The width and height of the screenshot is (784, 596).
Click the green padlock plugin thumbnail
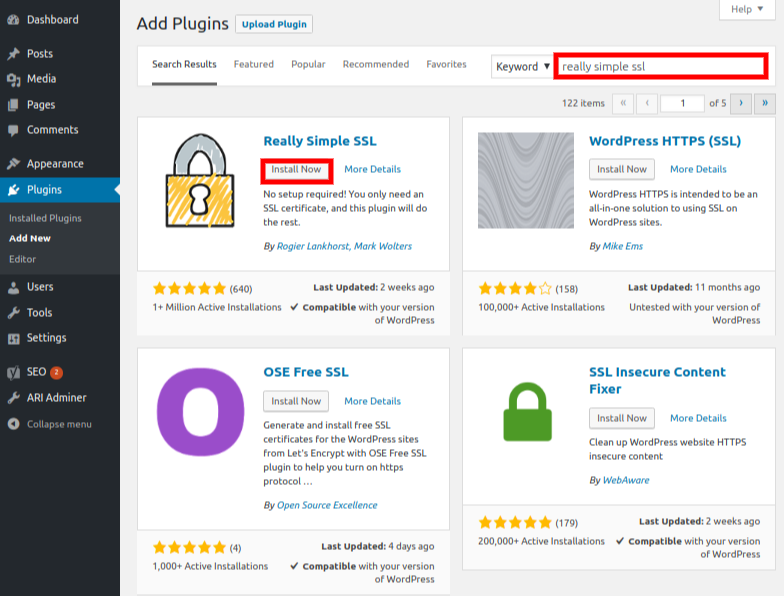tap(527, 412)
